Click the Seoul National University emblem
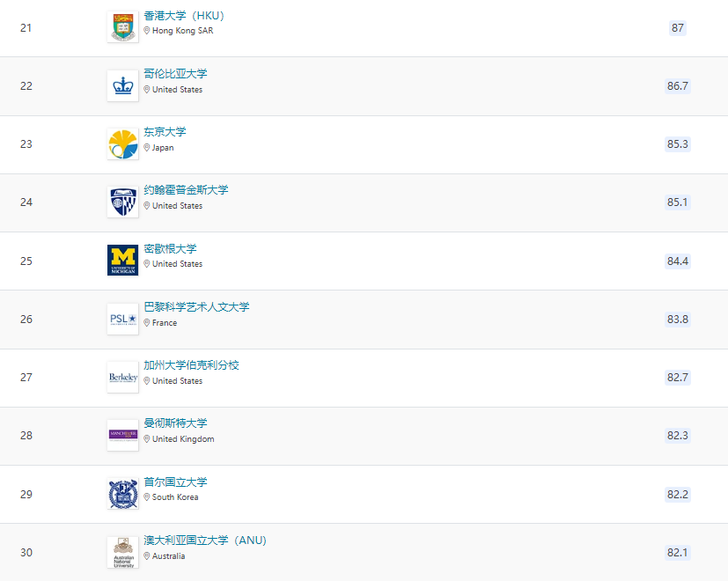Viewport: 728px width, 581px height. 122,493
